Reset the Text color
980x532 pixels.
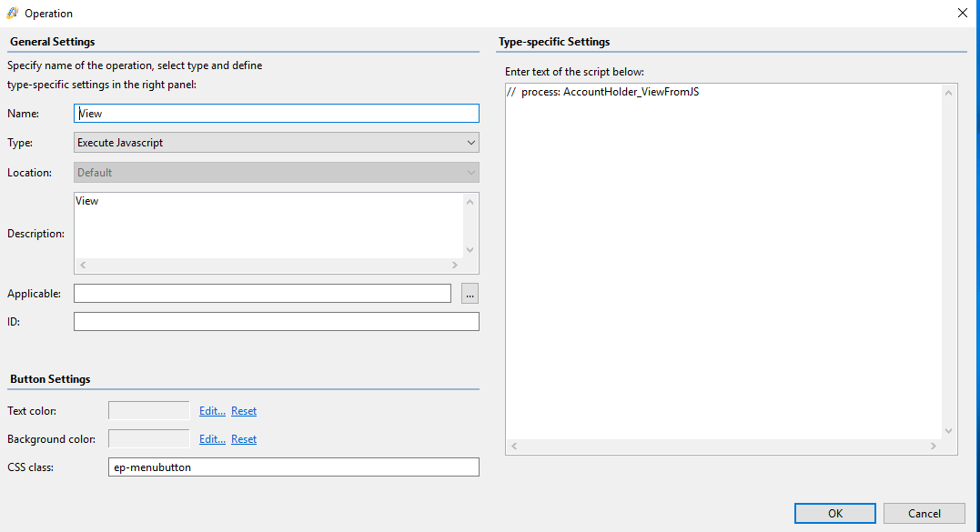[244, 411]
